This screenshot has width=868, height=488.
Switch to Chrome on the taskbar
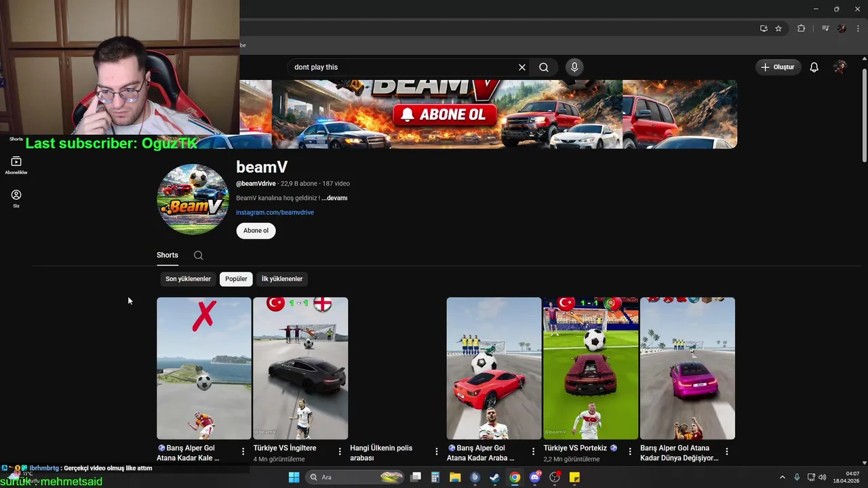pos(515,477)
